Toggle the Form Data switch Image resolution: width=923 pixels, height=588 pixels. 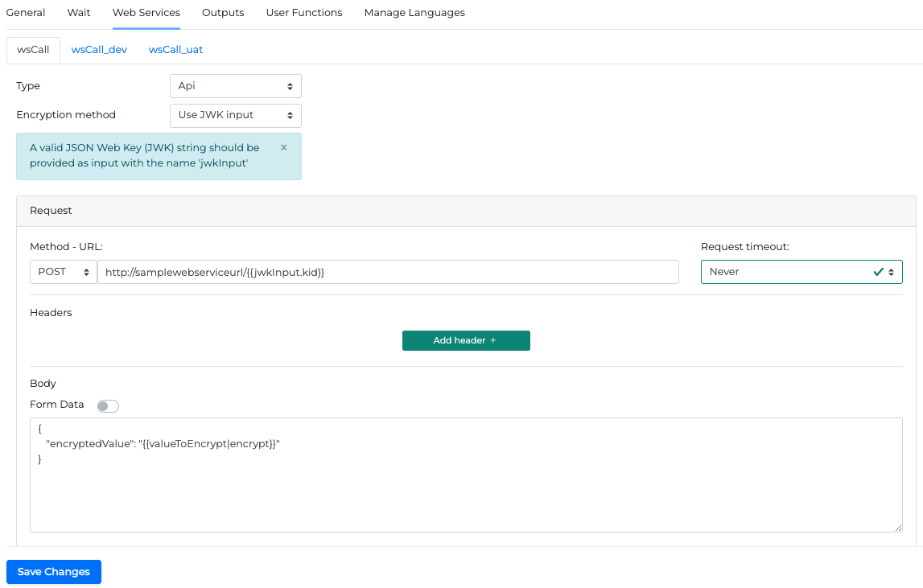point(108,406)
